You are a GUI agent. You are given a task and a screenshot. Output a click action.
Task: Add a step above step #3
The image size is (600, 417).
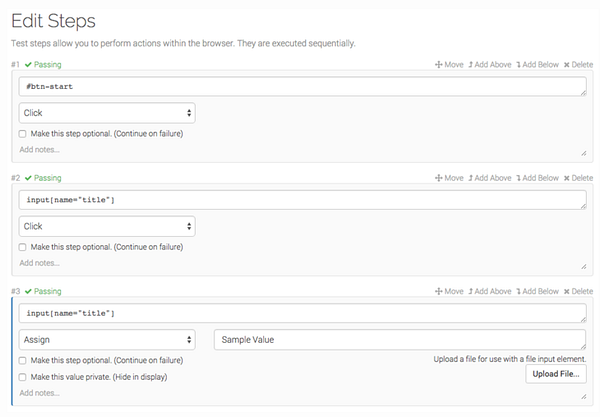(x=490, y=291)
